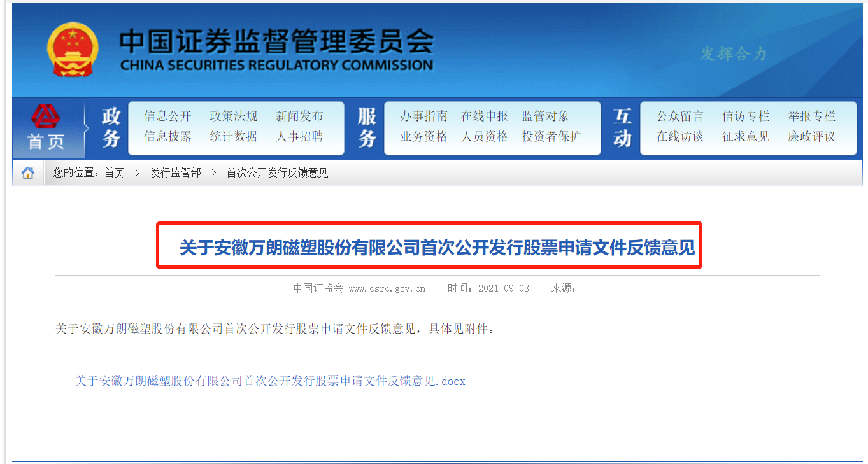Click the home house icon in breadcrumb bar
868x464 pixels.
[x=27, y=172]
